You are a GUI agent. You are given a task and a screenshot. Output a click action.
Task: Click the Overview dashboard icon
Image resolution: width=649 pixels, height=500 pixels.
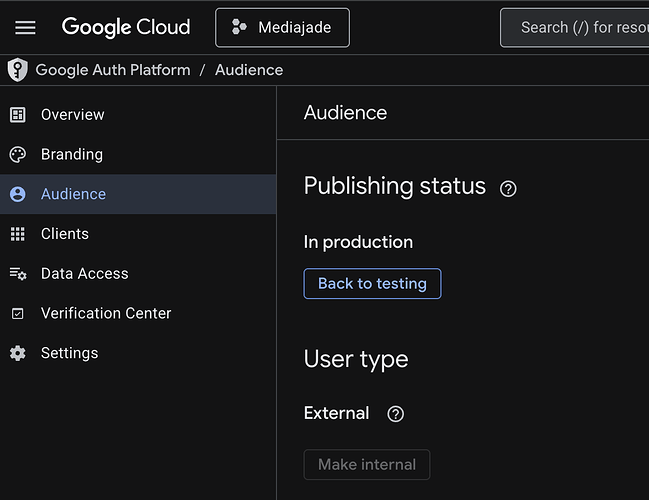(18, 115)
